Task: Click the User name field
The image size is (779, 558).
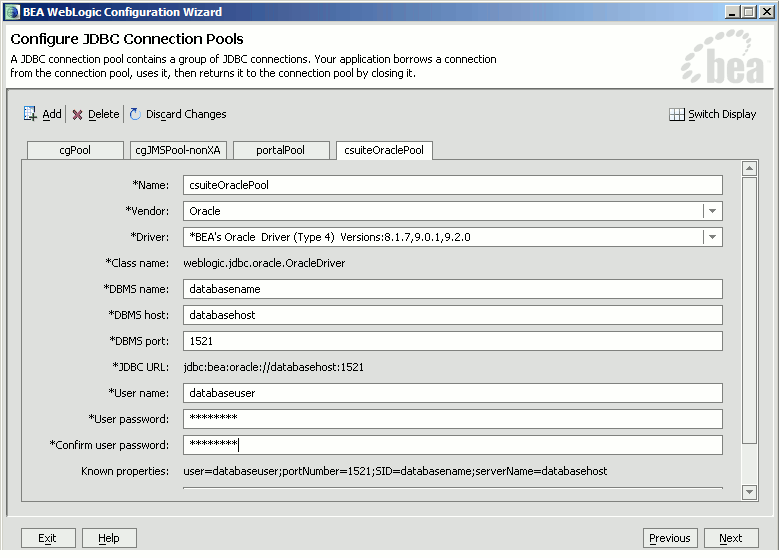Action: 453,393
